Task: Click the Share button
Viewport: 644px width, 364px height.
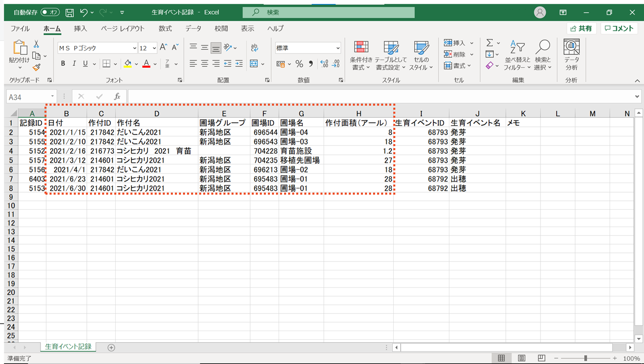Action: coord(581,28)
